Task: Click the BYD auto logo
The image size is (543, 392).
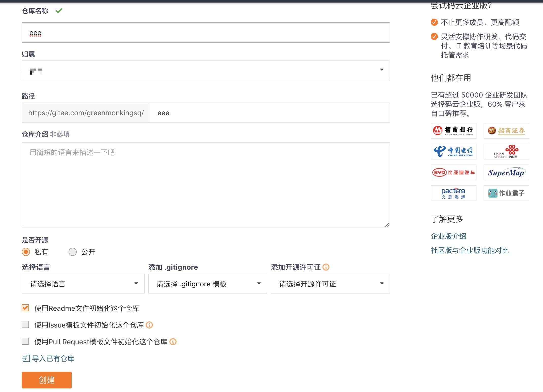Action: (453, 172)
